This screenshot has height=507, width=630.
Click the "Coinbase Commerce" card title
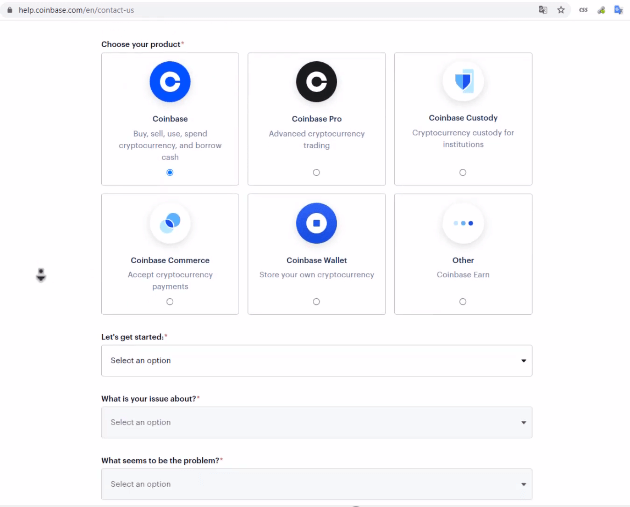pyautogui.click(x=170, y=260)
